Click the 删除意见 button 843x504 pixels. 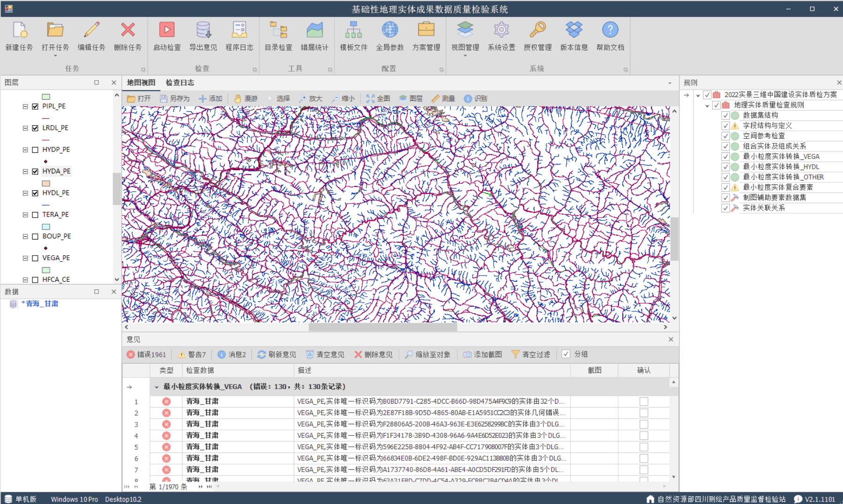[373, 354]
